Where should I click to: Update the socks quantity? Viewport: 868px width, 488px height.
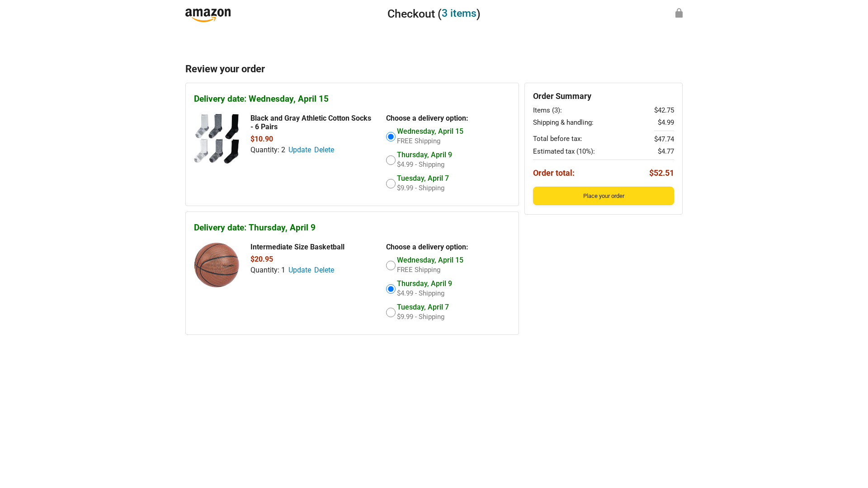[299, 150]
